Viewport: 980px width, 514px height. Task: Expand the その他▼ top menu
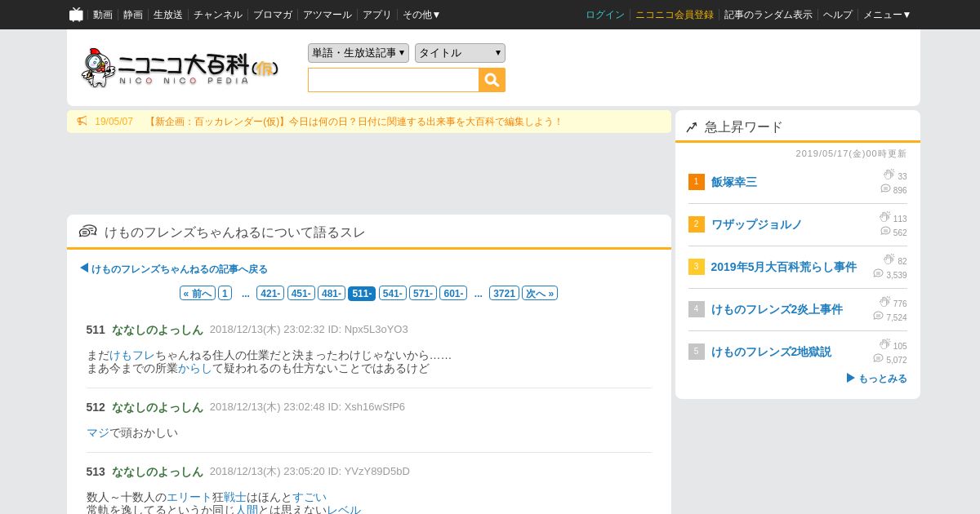421,15
